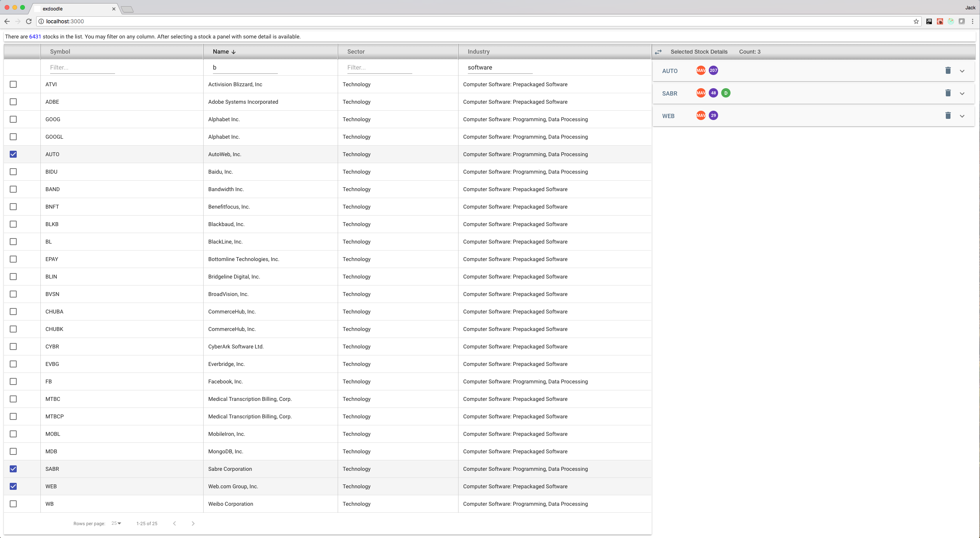Click the Industry filter containing software
Viewport: 980px width, 538px height.
tap(500, 68)
